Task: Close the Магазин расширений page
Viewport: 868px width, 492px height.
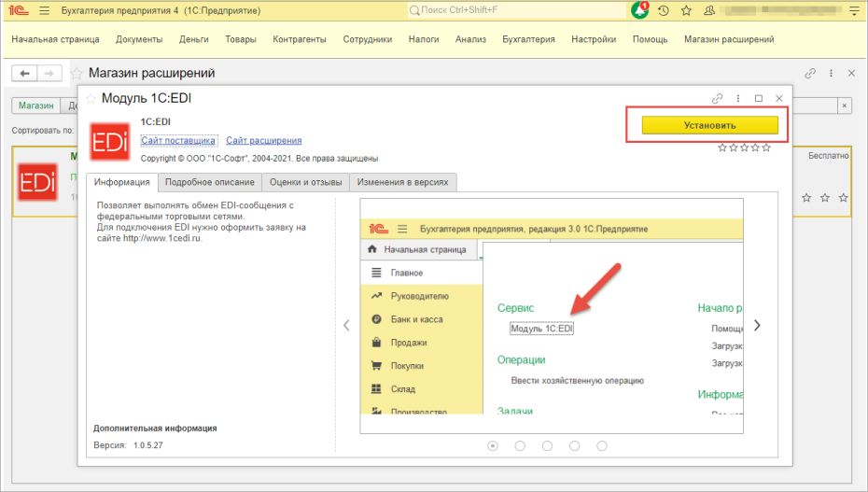Action: (851, 73)
